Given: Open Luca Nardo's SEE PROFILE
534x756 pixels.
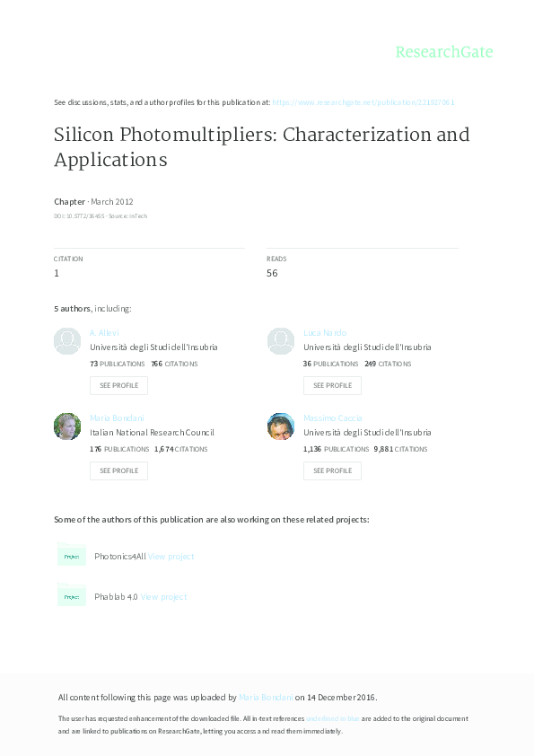Looking at the screenshot, I should coord(332,385).
